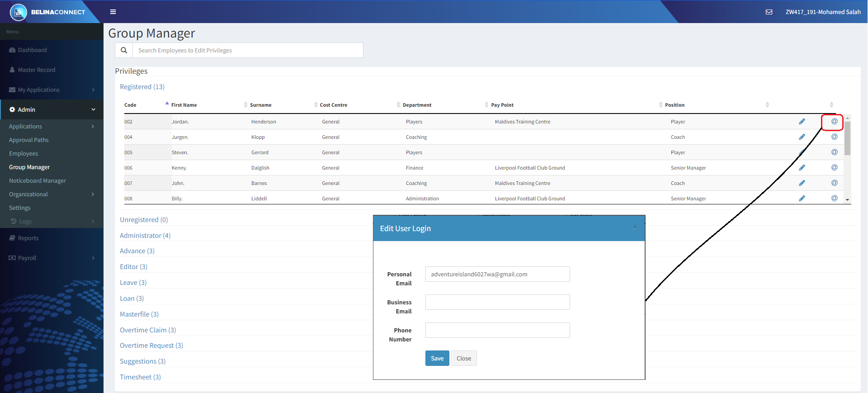Collapse the Admin menu section

click(52, 109)
